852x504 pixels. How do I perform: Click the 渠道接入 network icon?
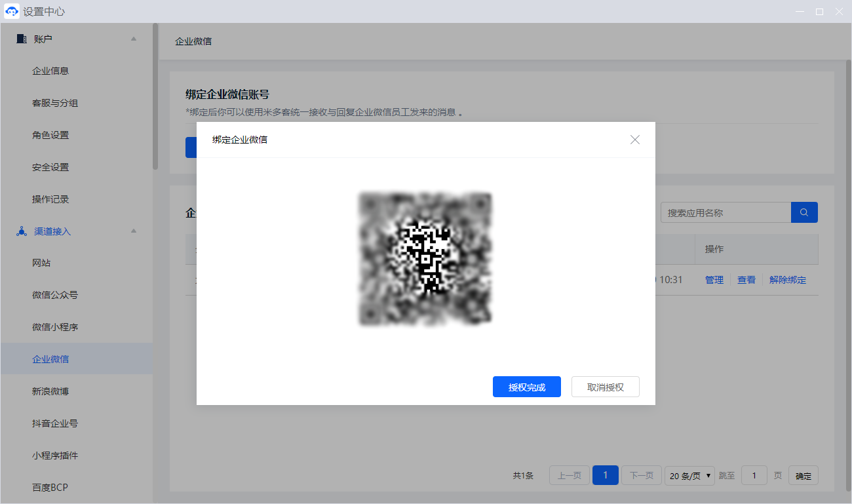pos(22,231)
